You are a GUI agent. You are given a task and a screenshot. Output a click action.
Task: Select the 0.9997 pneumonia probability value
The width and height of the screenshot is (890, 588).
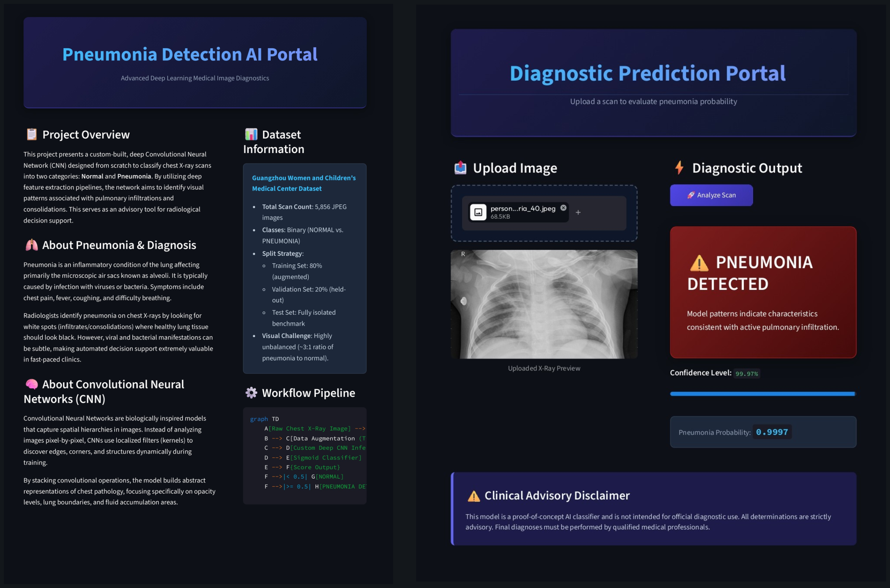click(772, 432)
